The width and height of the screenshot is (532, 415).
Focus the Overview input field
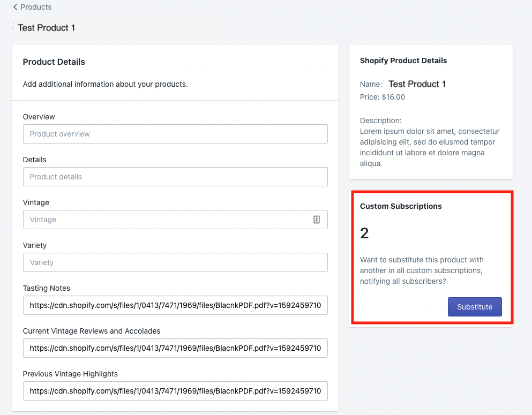(x=175, y=134)
